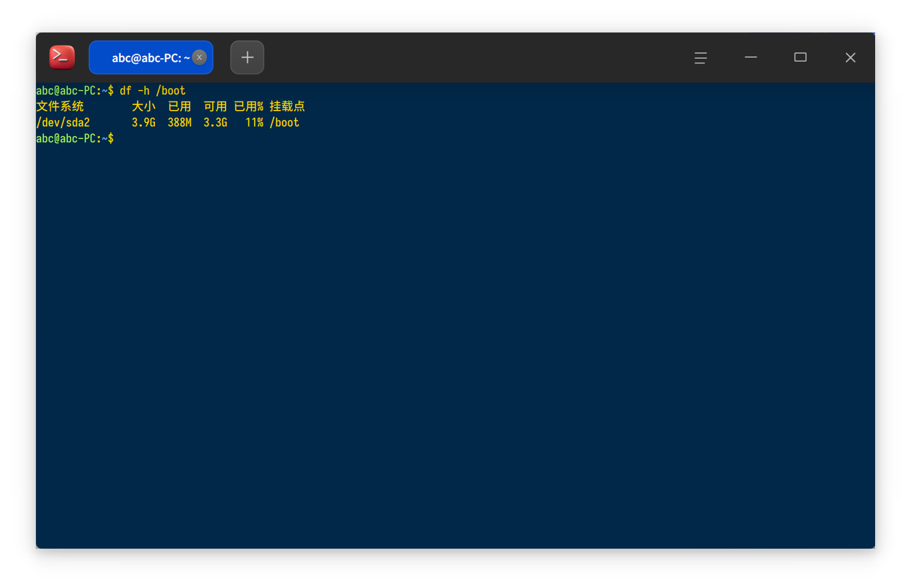Maximize the terminal window
911x588 pixels.
pyautogui.click(x=800, y=58)
